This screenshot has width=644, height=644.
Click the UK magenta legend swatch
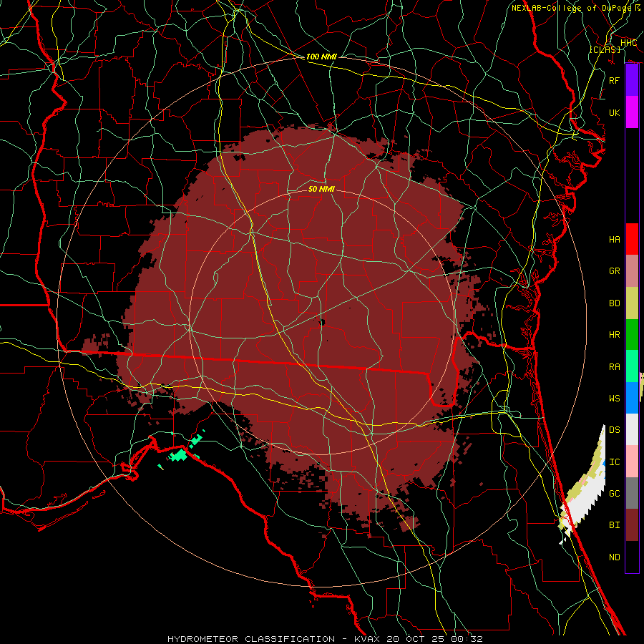[x=632, y=112]
